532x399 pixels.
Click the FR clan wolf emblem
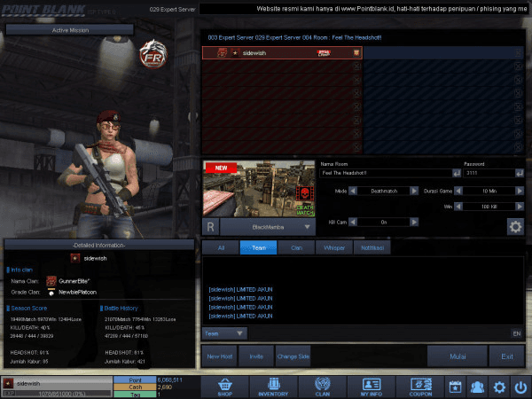click(153, 54)
